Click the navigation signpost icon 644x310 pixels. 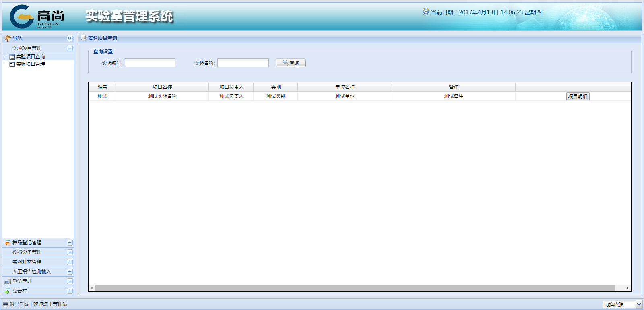pyautogui.click(x=8, y=38)
